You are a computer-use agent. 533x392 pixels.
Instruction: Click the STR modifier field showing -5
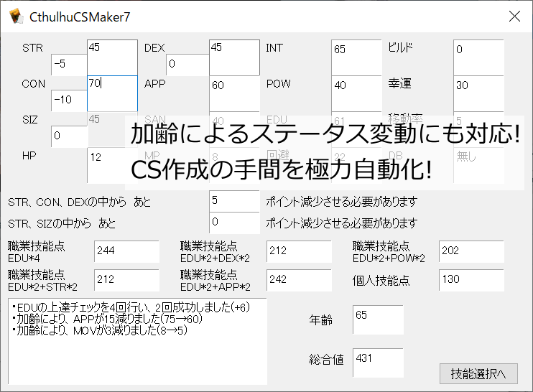[69, 65]
